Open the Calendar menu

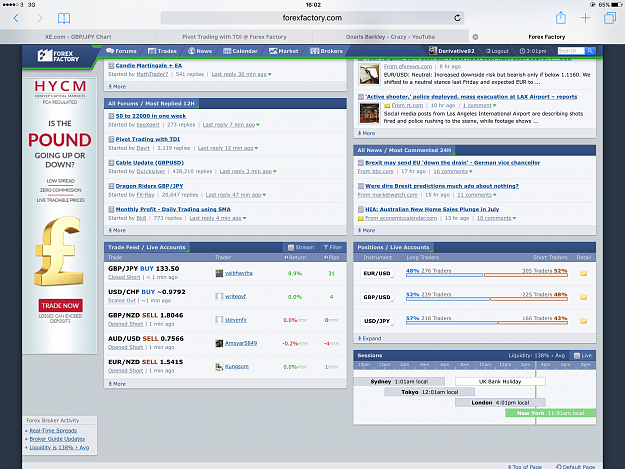point(240,51)
